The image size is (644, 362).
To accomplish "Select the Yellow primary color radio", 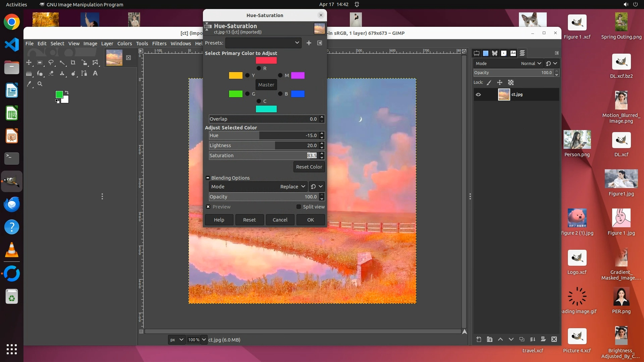I will click(247, 75).
